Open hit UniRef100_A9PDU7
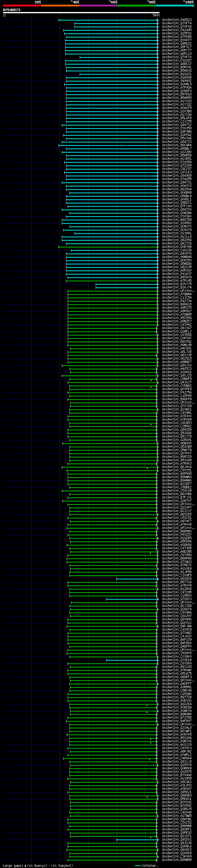197x868 pixels. point(177,311)
